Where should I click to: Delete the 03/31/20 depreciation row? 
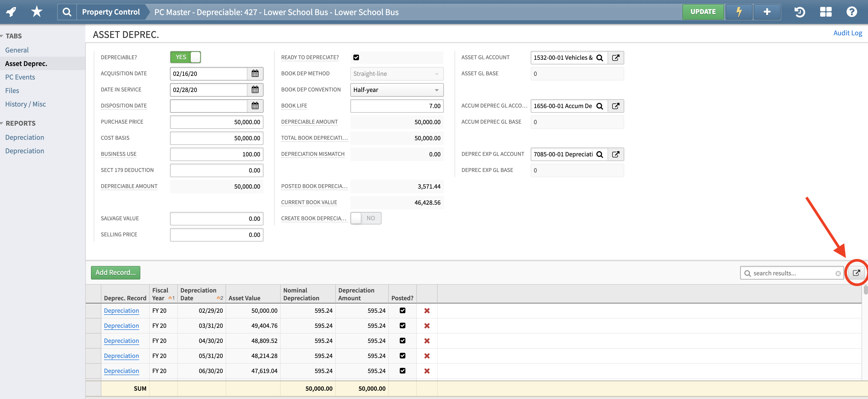click(x=426, y=325)
